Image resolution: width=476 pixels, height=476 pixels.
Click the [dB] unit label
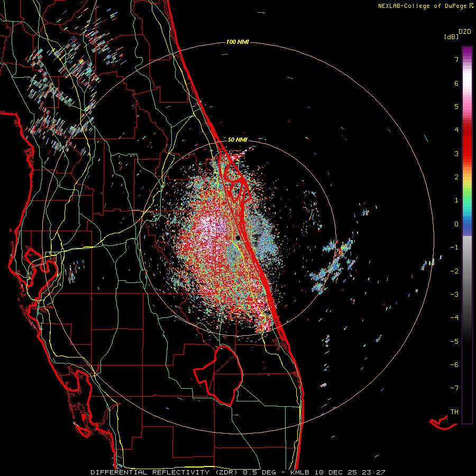point(452,37)
